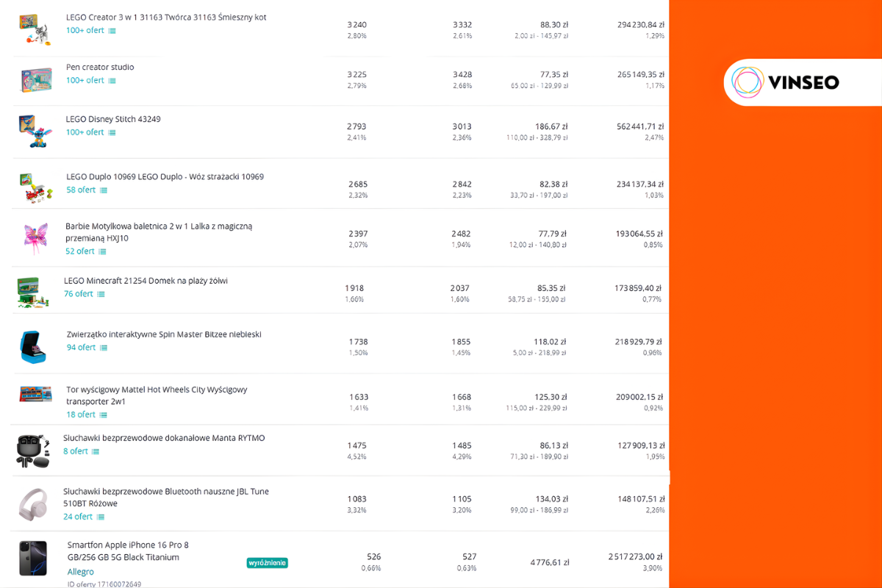Select the title Pen creator studio
Screen dimensions: 882x588
coord(100,67)
